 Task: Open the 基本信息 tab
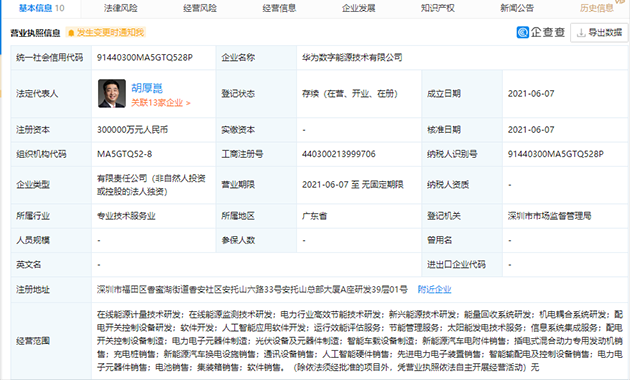click(x=41, y=8)
